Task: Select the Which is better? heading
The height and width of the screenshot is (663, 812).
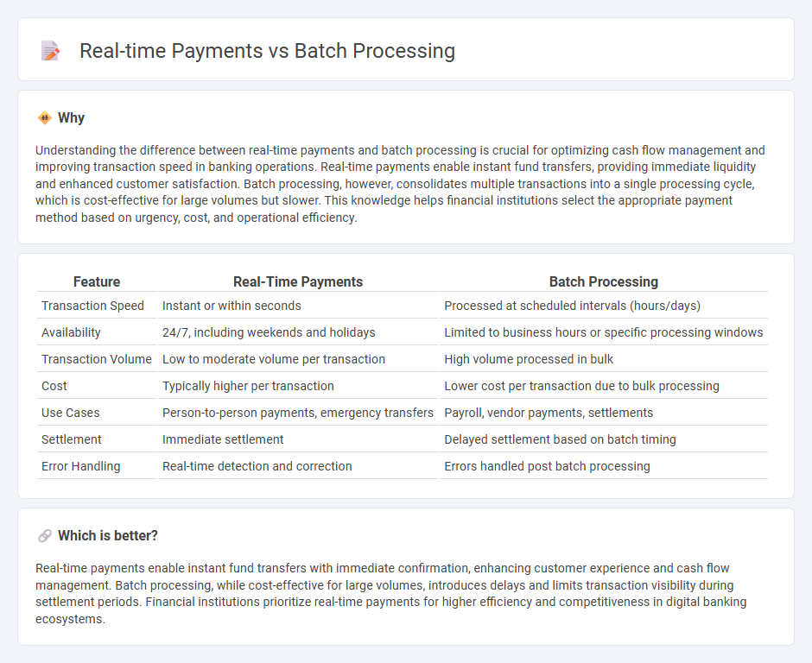Action: click(x=108, y=536)
